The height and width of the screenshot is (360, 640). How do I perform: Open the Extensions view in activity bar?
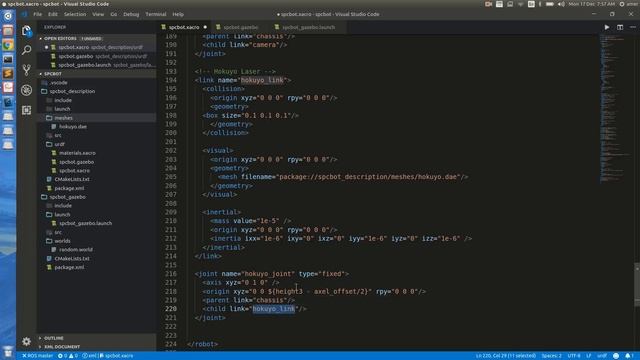tap(27, 110)
